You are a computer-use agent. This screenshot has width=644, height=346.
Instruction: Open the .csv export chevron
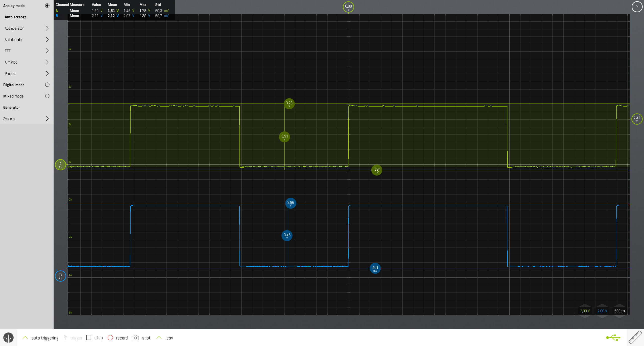[159, 337]
